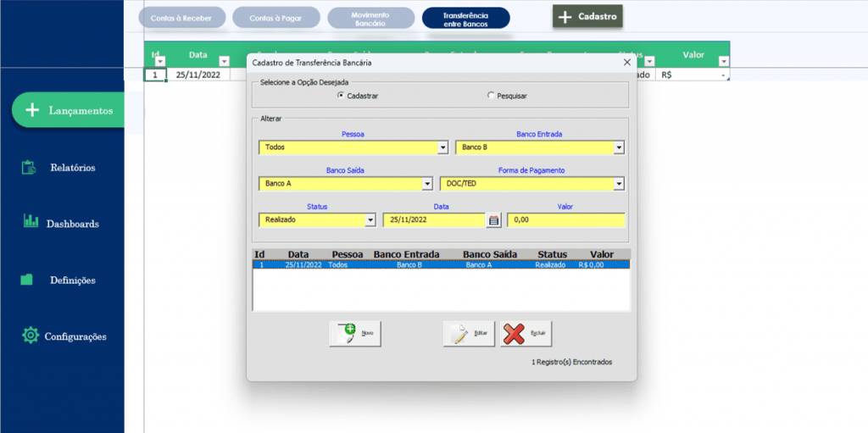This screenshot has width=868, height=433.
Task: Click the Dashboards bar chart icon
Action: pos(31,220)
